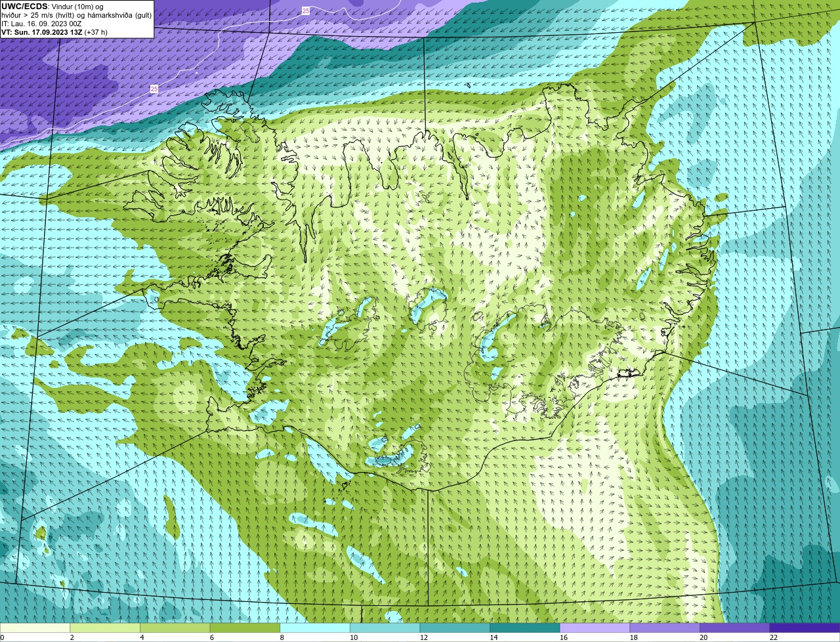The image size is (840, 642).
Task: Select the 20–22 m/s violet legend swatch
Action: (735, 628)
